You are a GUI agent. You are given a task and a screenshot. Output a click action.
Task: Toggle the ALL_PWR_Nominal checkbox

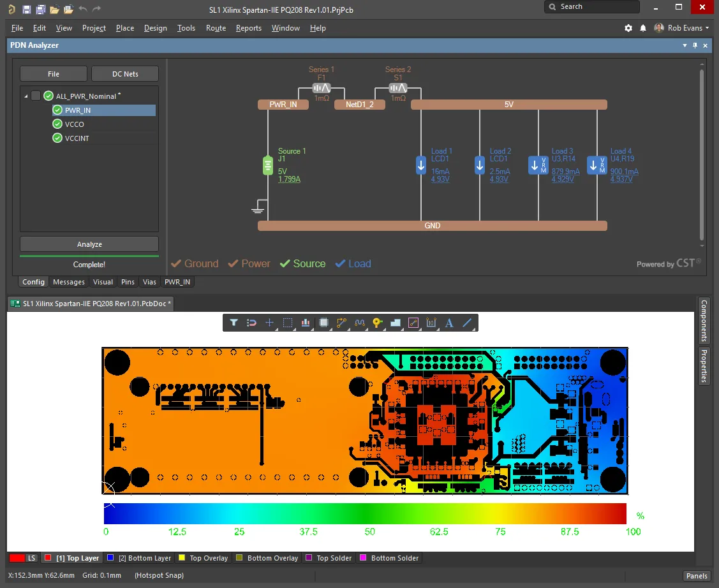pyautogui.click(x=36, y=96)
